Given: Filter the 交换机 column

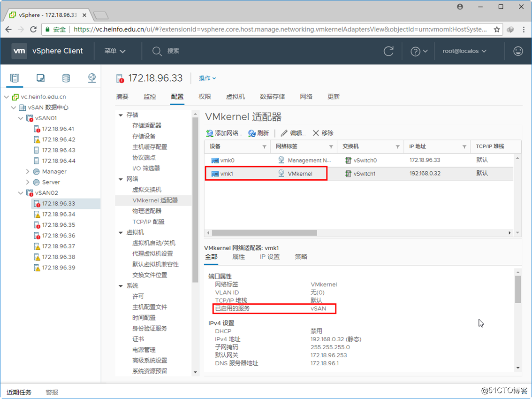Looking at the screenshot, I should point(397,147).
